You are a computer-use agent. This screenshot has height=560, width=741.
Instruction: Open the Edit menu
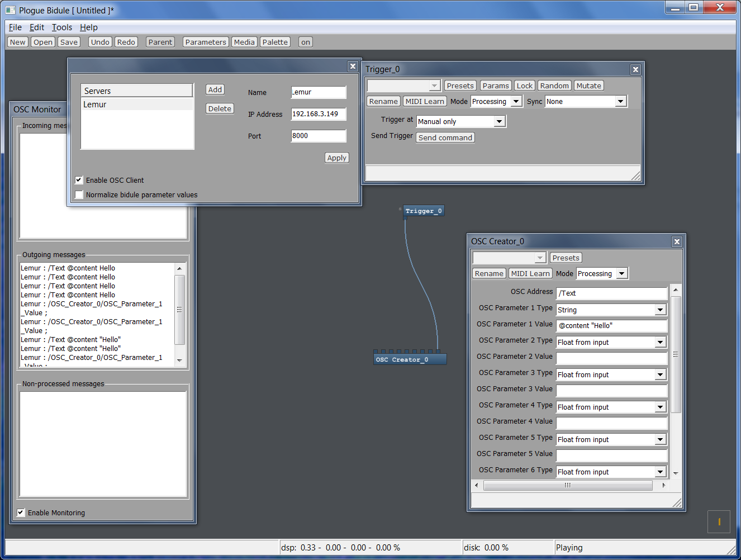tap(37, 27)
